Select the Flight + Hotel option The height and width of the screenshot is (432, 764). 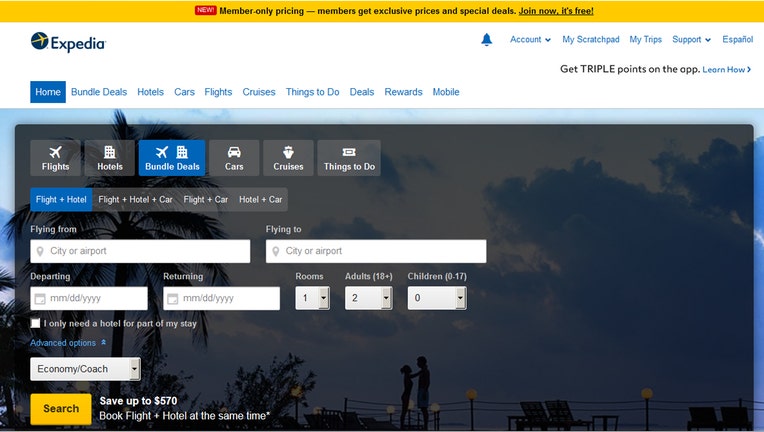coord(61,200)
